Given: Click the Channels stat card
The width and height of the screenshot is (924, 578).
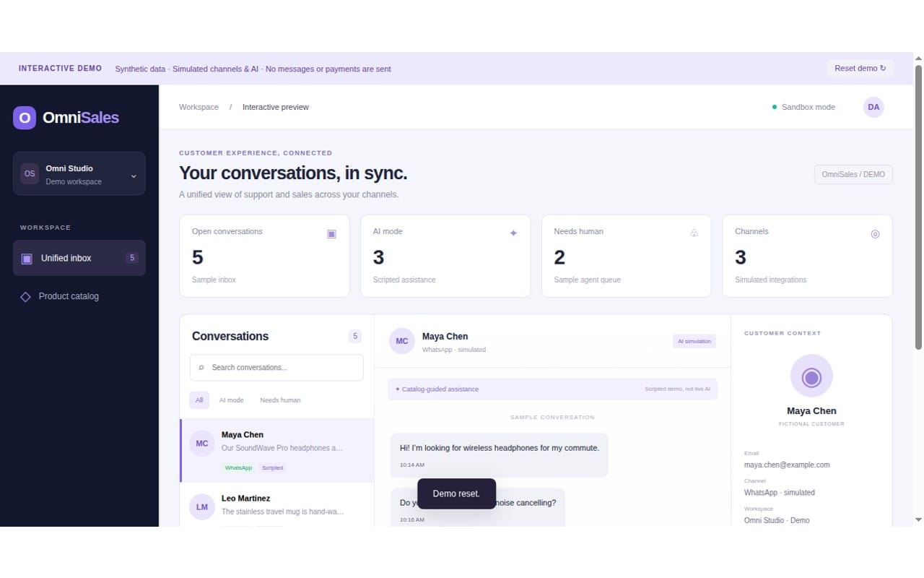Looking at the screenshot, I should tap(807, 256).
